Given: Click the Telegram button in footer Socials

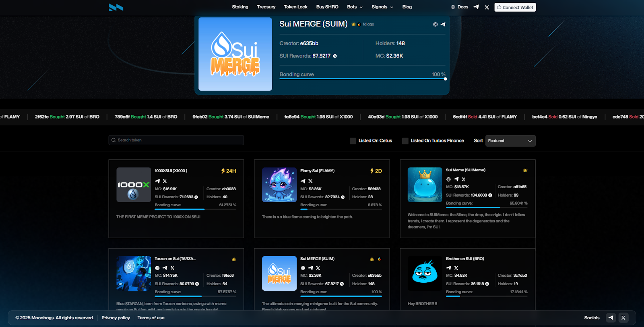Looking at the screenshot, I should pos(611,318).
